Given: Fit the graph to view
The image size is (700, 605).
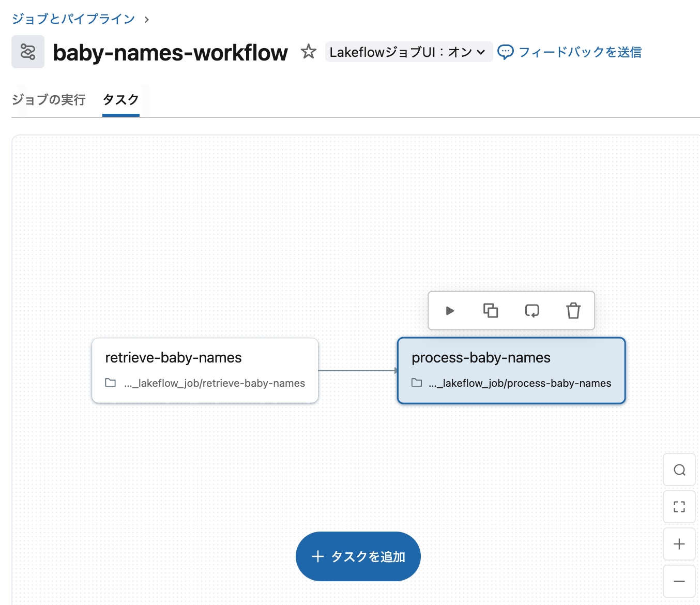Looking at the screenshot, I should [x=679, y=507].
